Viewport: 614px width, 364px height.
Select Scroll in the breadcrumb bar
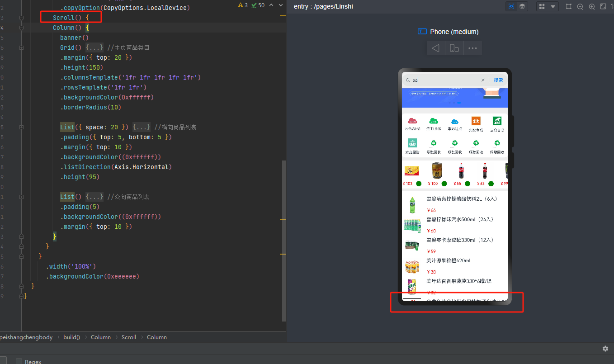(x=129, y=337)
